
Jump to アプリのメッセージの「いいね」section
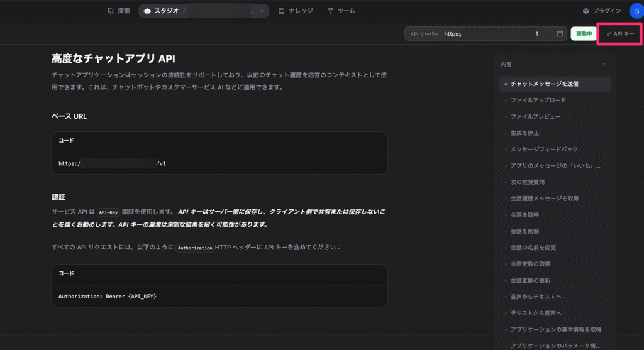pyautogui.click(x=555, y=166)
